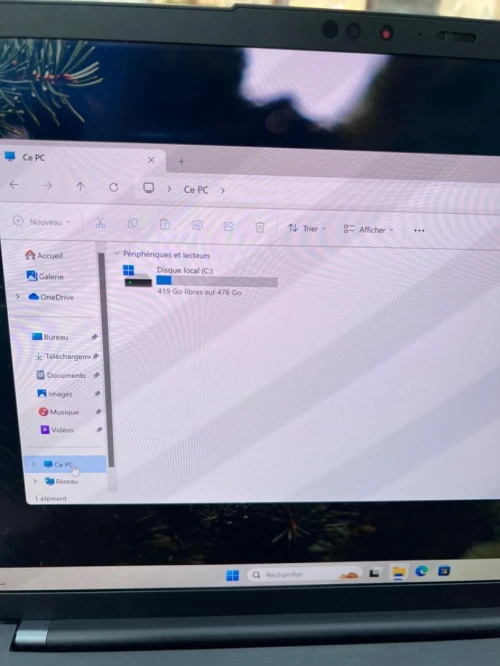The width and height of the screenshot is (500, 666).
Task: Click the pin icon next to Images
Action: 97,394
